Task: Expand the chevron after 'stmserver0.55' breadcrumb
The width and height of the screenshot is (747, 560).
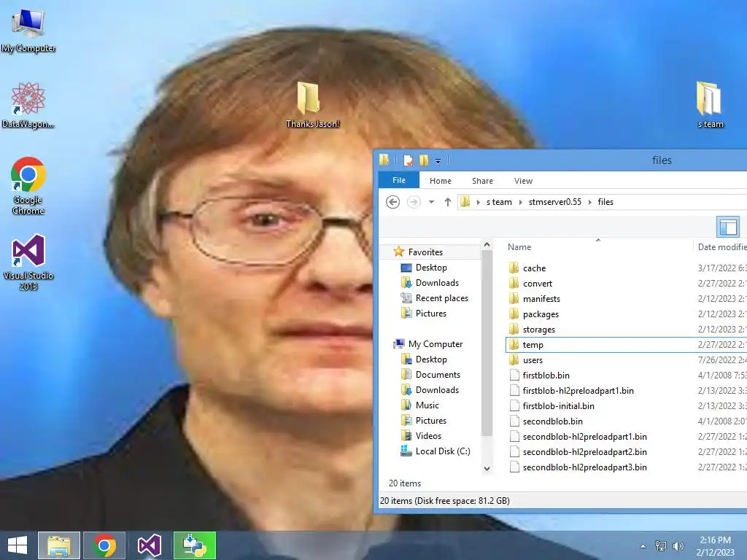Action: (x=589, y=202)
